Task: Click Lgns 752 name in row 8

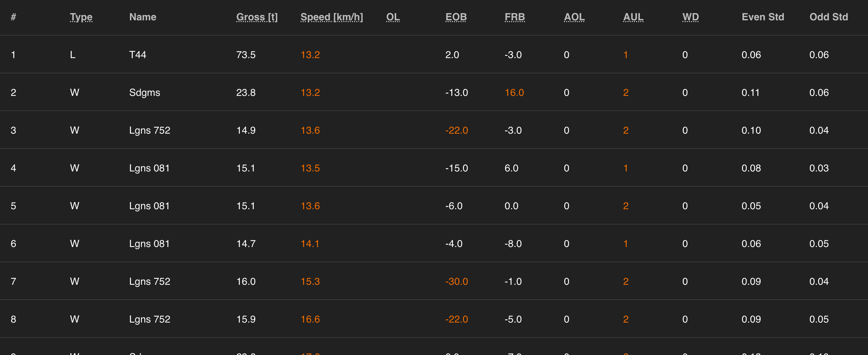Action: [x=150, y=319]
